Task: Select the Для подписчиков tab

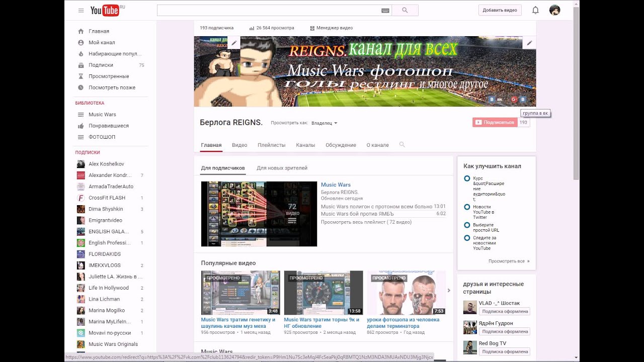Action: [223, 168]
